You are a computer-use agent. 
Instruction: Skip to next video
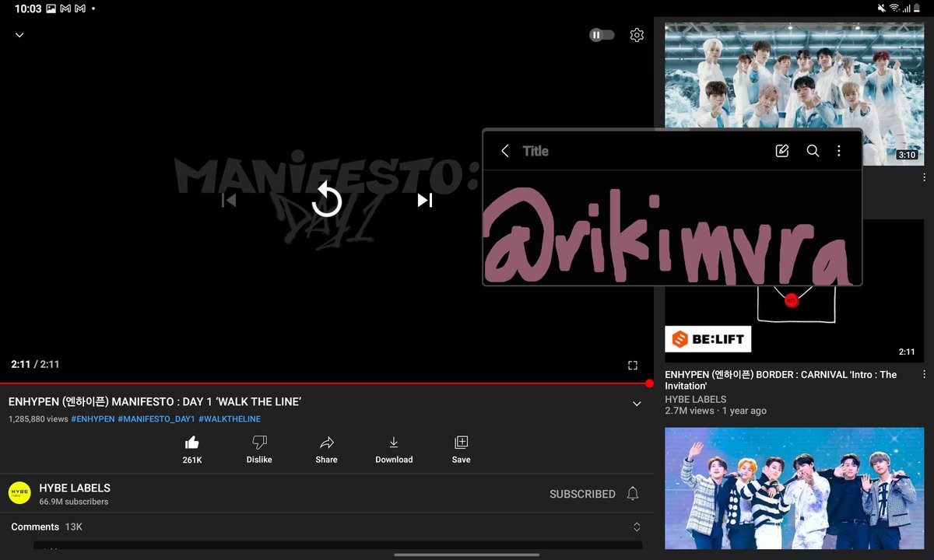425,201
